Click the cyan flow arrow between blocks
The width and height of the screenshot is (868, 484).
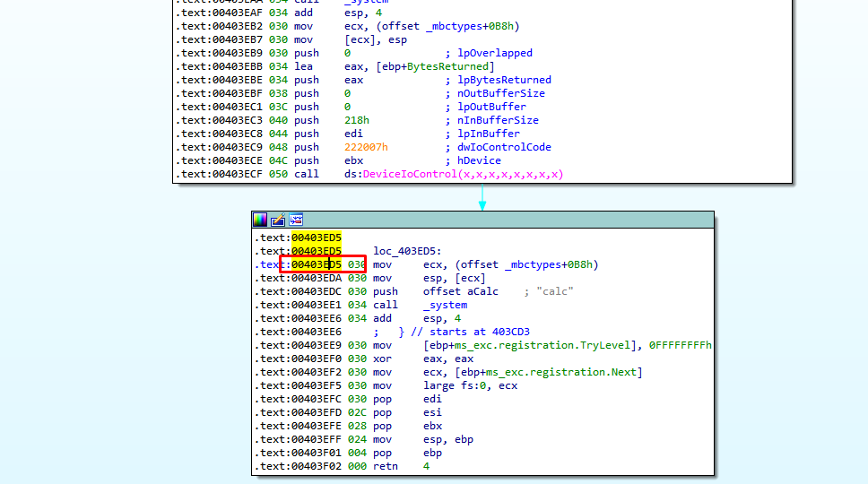(482, 197)
